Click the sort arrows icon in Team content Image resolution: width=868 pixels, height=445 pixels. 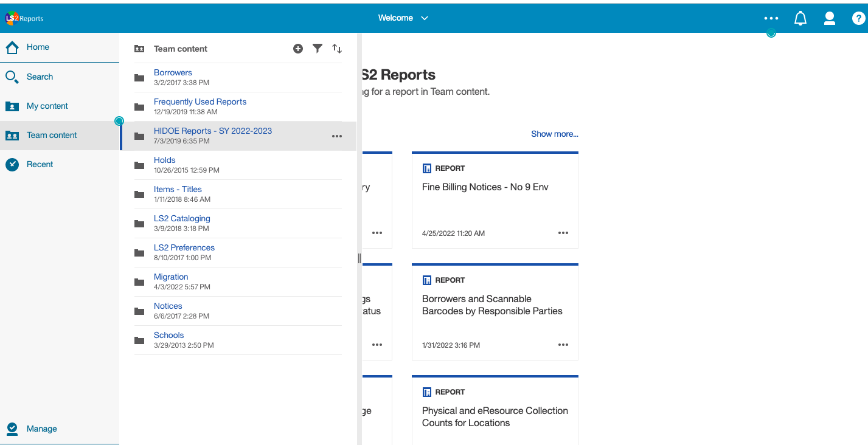(x=337, y=49)
